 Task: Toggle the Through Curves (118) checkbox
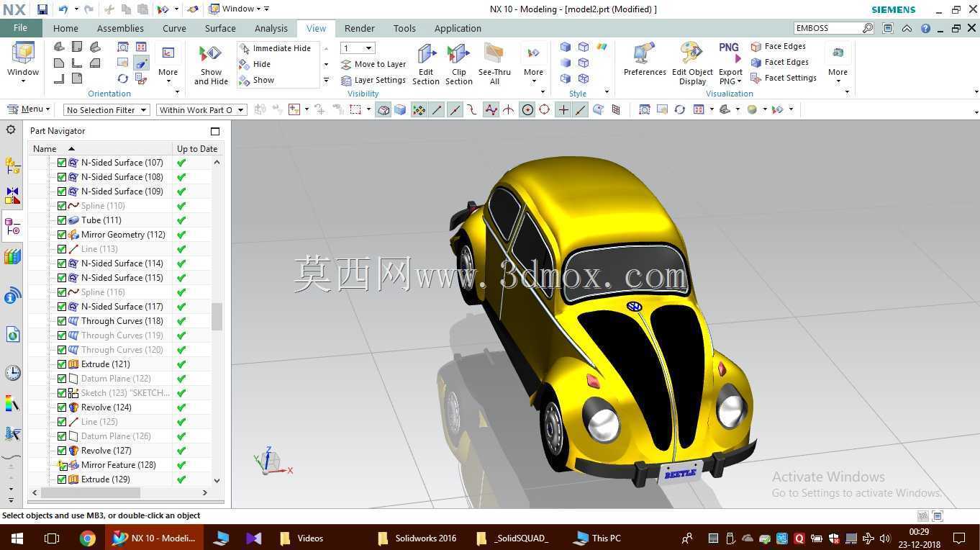(62, 321)
